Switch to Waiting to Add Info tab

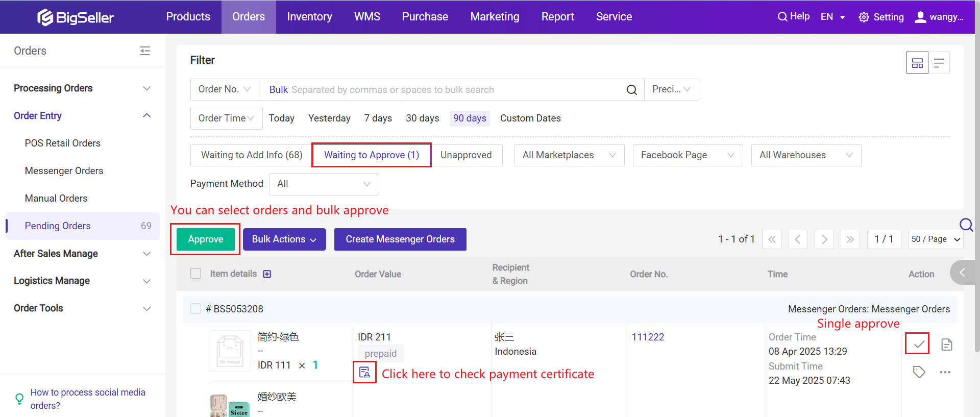[x=252, y=155]
